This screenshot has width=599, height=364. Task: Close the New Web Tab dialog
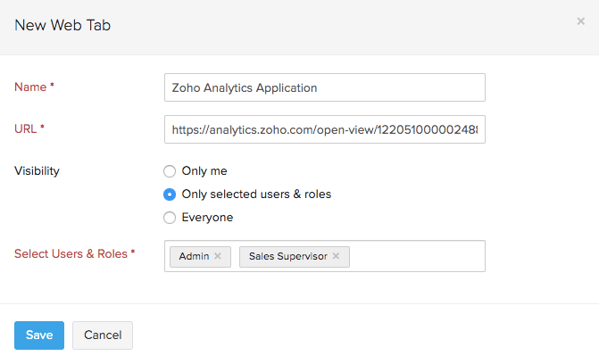click(581, 21)
